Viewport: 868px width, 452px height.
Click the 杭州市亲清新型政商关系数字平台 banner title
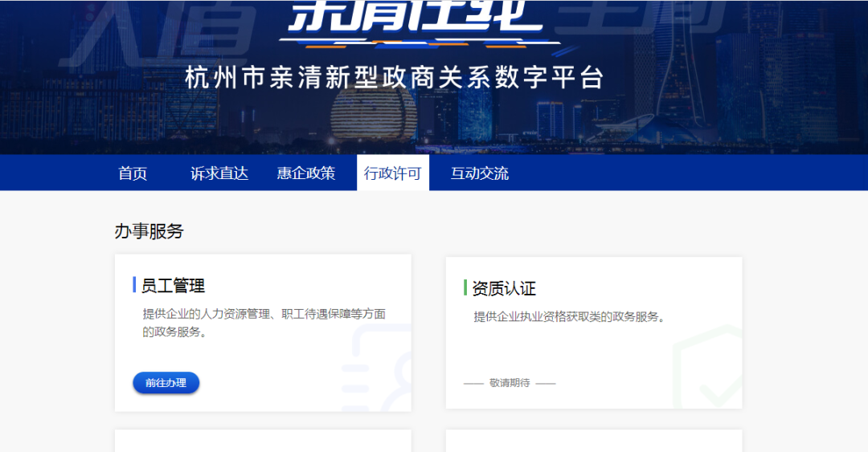(394, 79)
